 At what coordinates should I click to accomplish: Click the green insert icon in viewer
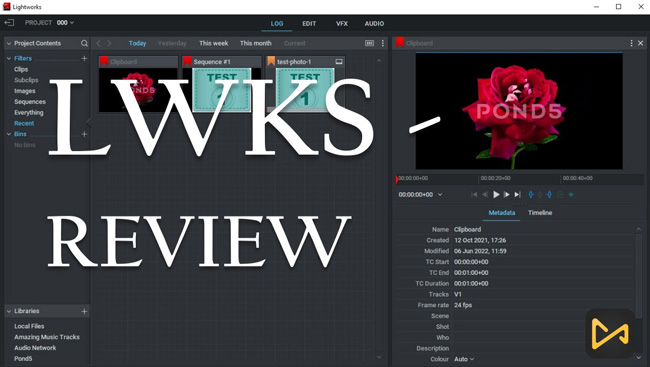(560, 194)
